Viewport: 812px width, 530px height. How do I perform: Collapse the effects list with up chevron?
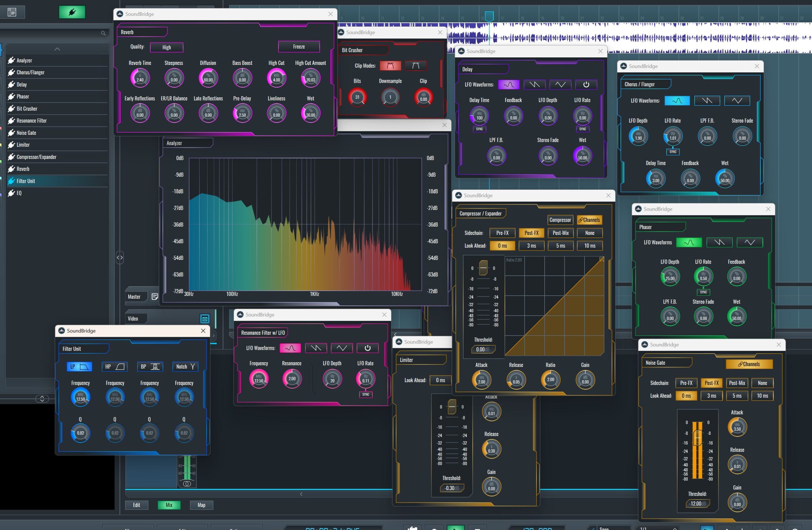tap(57, 49)
